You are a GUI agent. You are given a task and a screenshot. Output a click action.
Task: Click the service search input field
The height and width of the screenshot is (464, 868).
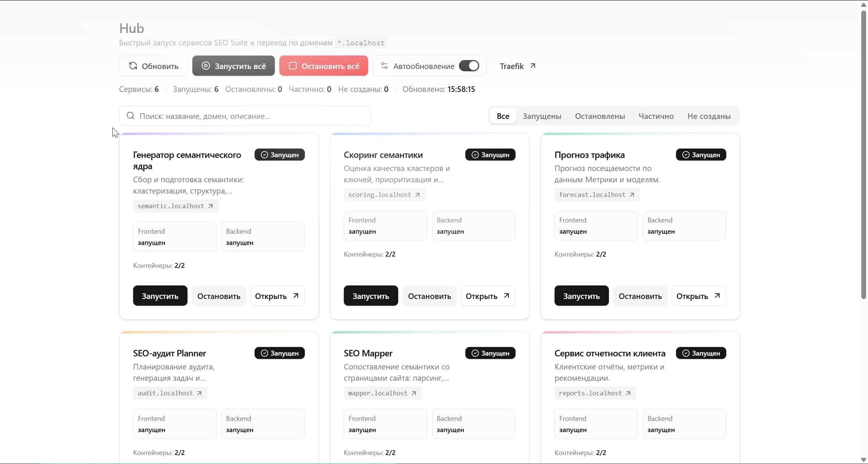[251, 116]
